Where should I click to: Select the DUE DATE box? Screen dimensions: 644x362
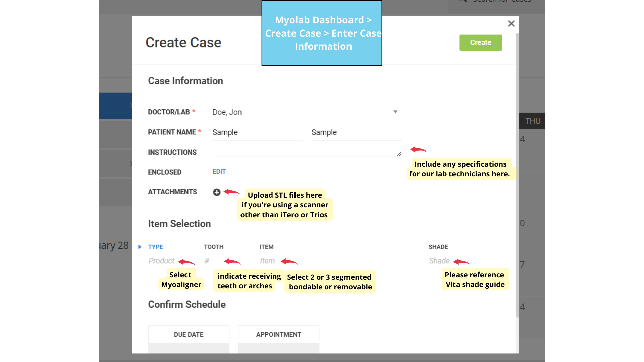[189, 335]
